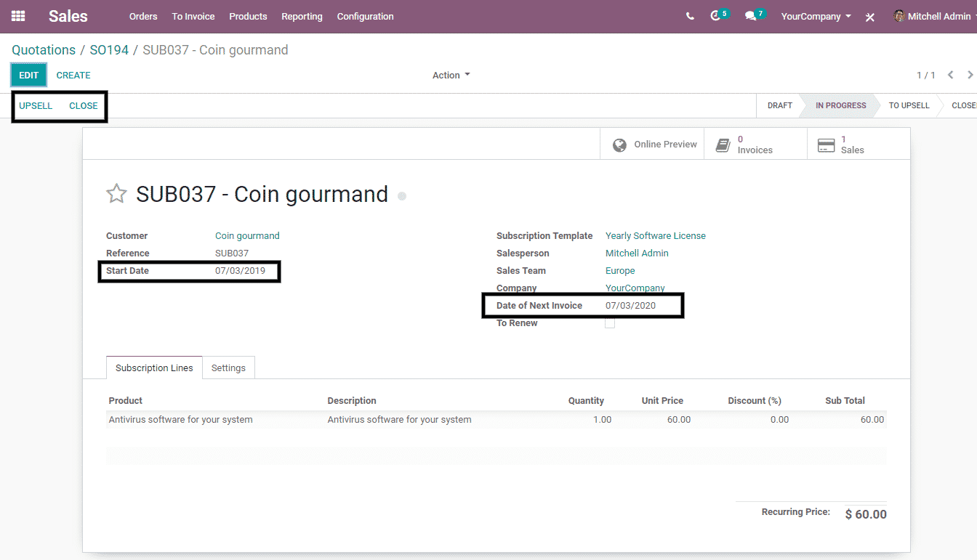Click the Start Date value 07/03/2019
The width and height of the screenshot is (977, 560).
coord(240,271)
